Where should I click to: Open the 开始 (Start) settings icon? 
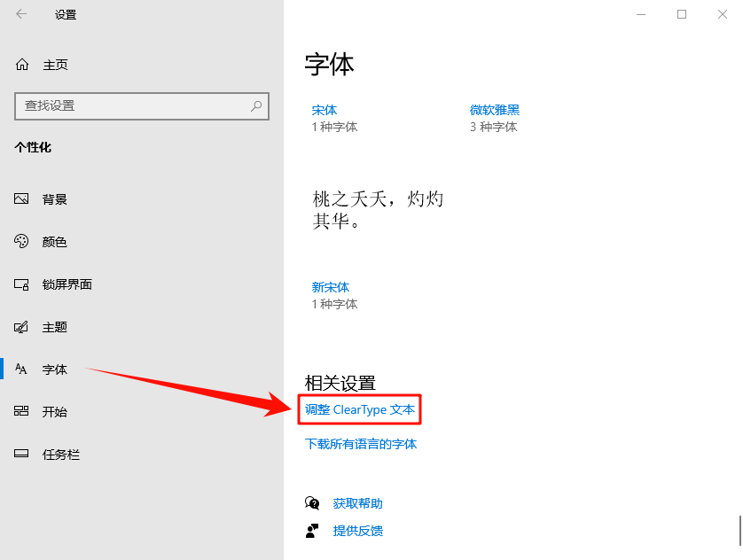tap(20, 411)
